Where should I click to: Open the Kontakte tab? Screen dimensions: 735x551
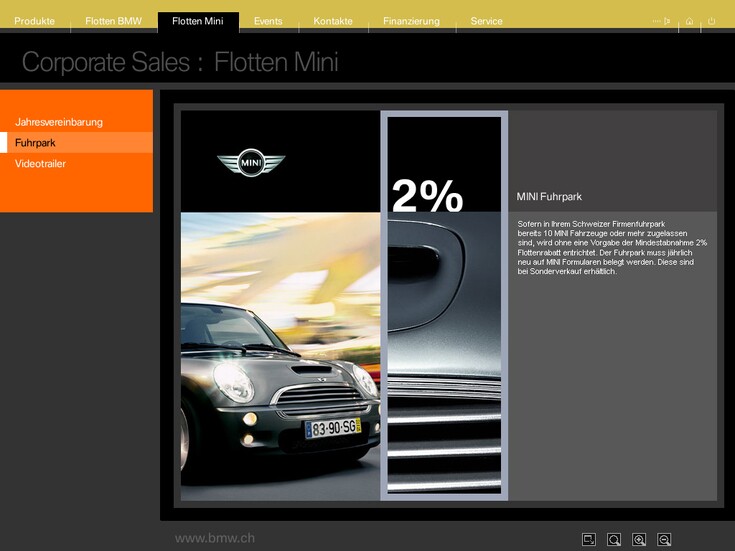pos(333,21)
